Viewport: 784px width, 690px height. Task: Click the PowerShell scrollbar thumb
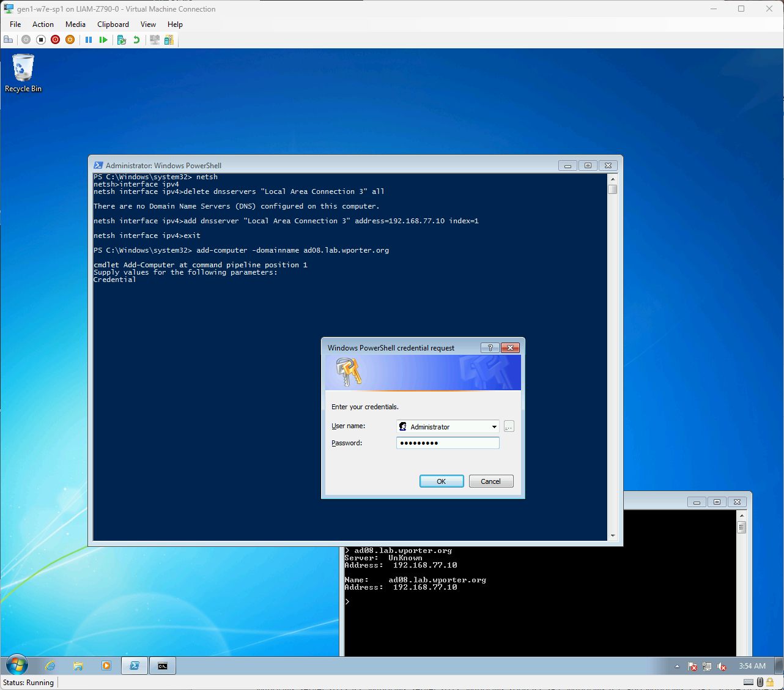coord(613,190)
